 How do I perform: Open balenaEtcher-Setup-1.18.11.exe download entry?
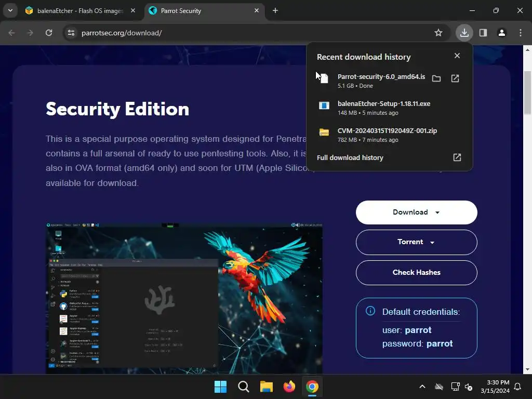pos(389,108)
